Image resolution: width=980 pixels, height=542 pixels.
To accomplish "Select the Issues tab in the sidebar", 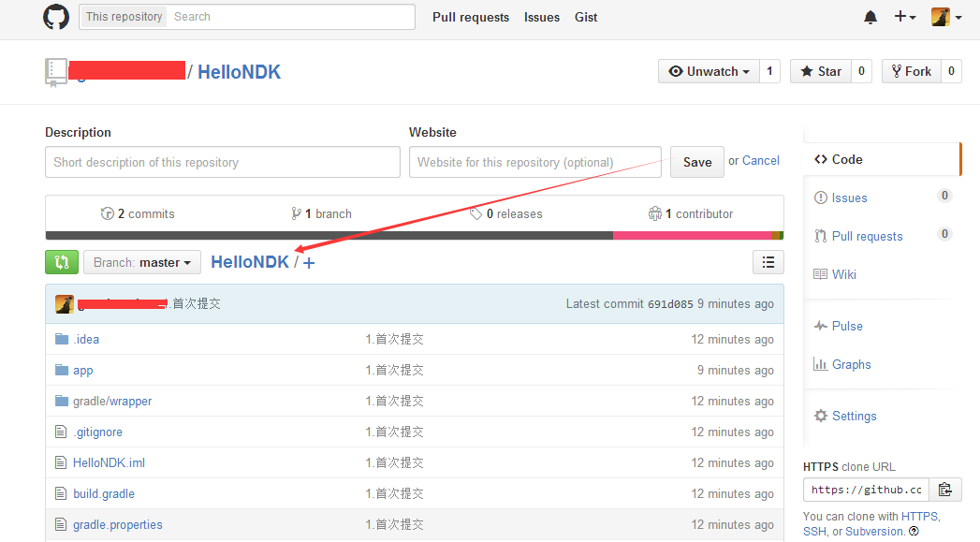I will (x=881, y=198).
